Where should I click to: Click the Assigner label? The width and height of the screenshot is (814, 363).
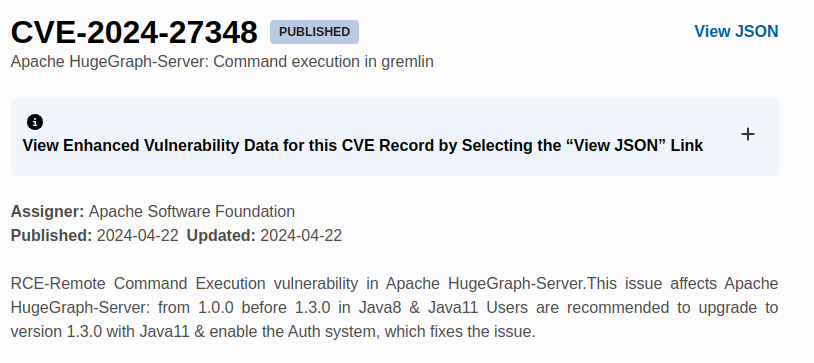point(47,212)
